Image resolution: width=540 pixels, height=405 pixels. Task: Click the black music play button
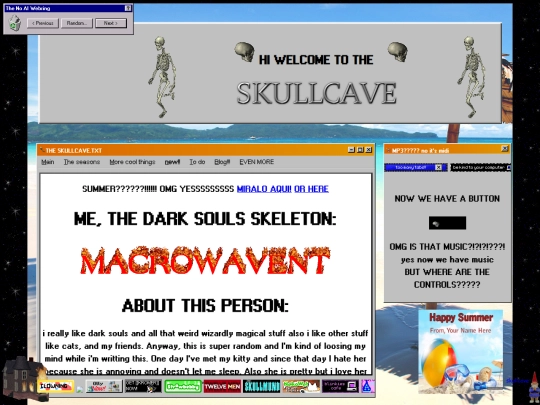(x=447, y=223)
